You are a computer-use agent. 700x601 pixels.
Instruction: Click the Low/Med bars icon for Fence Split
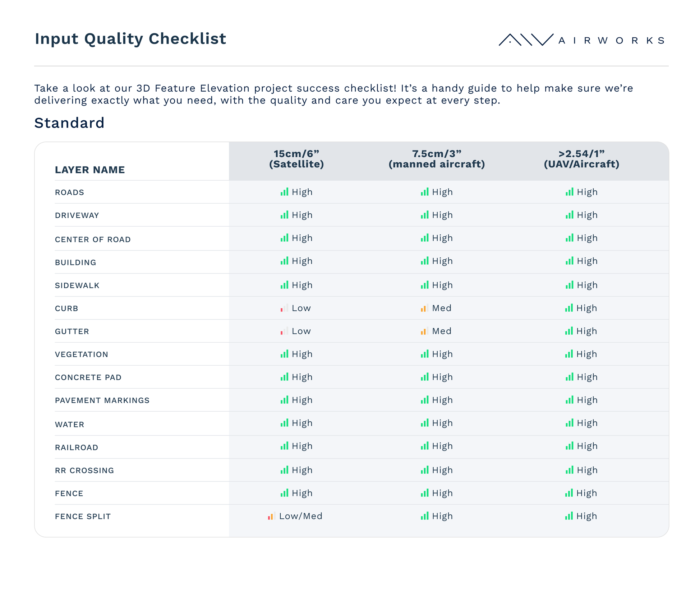click(271, 516)
